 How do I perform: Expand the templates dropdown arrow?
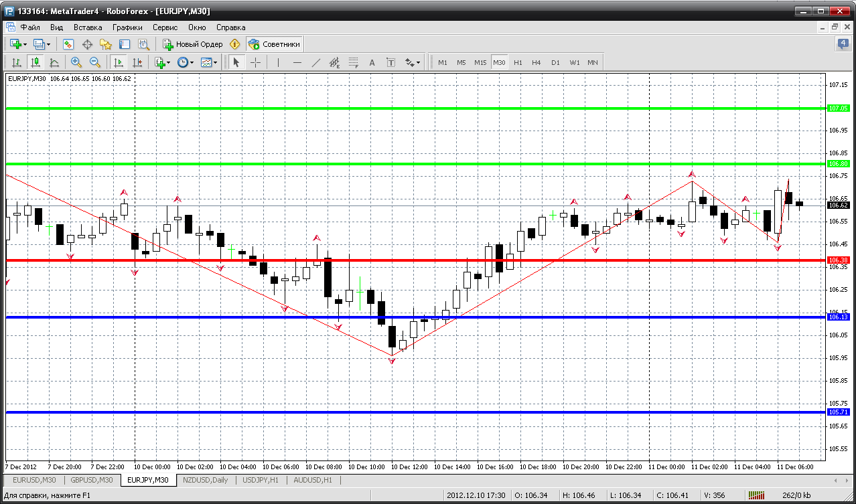click(x=216, y=63)
